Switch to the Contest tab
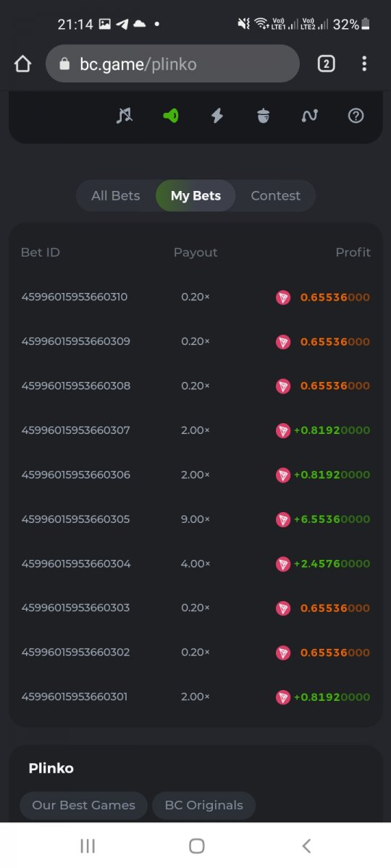 pos(275,195)
